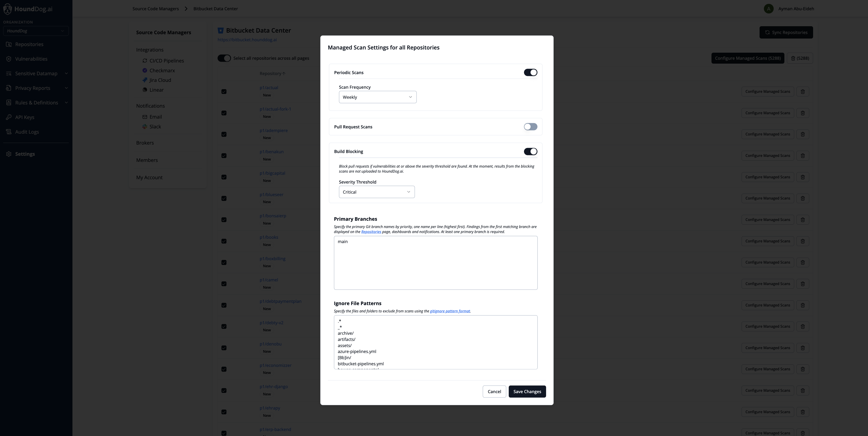Viewport: 868px width, 436px height.
Task: Click the Jira Cloud integration icon
Action: point(145,80)
